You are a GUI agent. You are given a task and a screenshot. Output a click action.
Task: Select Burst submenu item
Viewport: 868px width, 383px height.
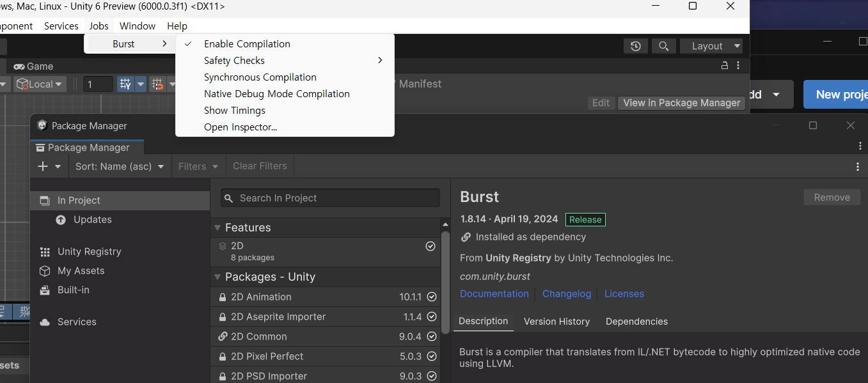tap(130, 44)
